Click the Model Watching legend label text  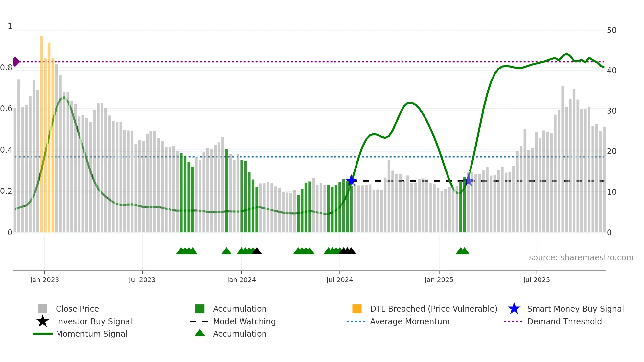[x=244, y=321]
